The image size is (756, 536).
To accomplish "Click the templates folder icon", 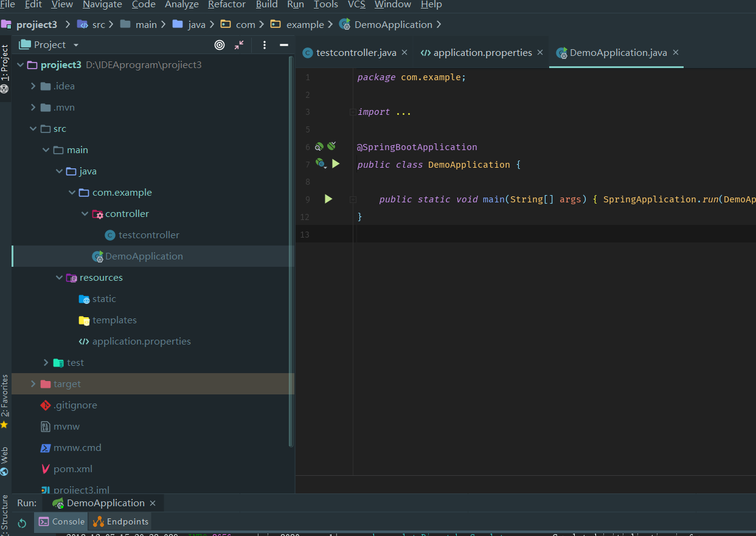I will [84, 320].
